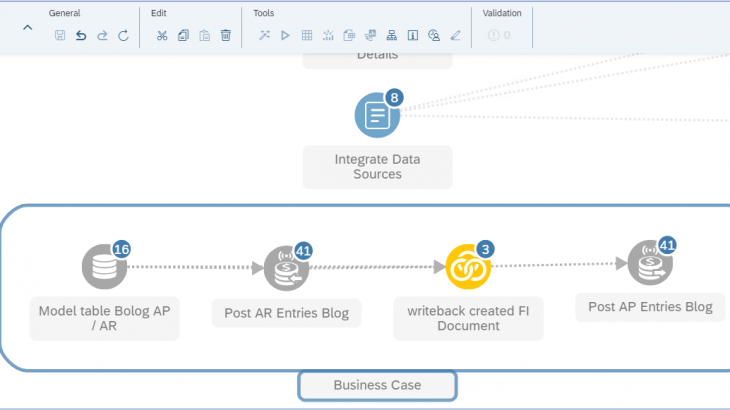Click the Play (run) tool icon

click(x=285, y=35)
